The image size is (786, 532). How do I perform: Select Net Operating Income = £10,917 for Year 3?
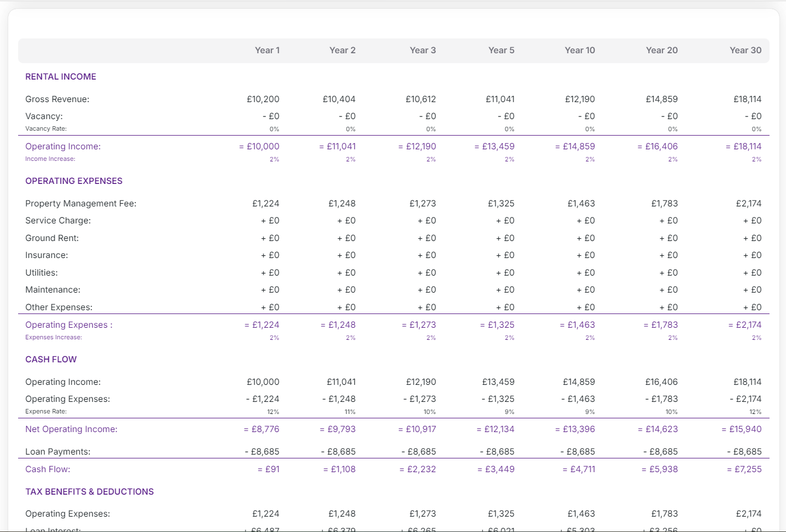[x=417, y=429]
